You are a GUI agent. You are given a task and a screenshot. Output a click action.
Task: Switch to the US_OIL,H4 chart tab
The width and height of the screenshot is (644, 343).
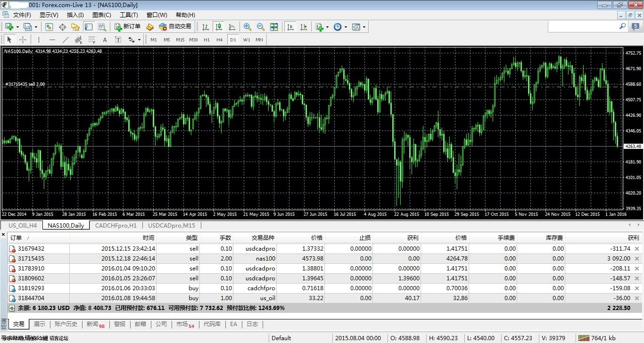pyautogui.click(x=22, y=225)
